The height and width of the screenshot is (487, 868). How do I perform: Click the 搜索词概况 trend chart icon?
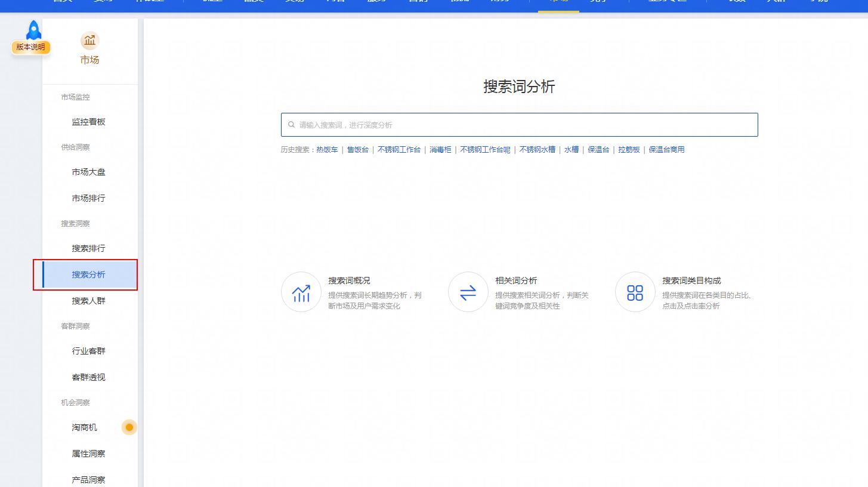click(301, 292)
